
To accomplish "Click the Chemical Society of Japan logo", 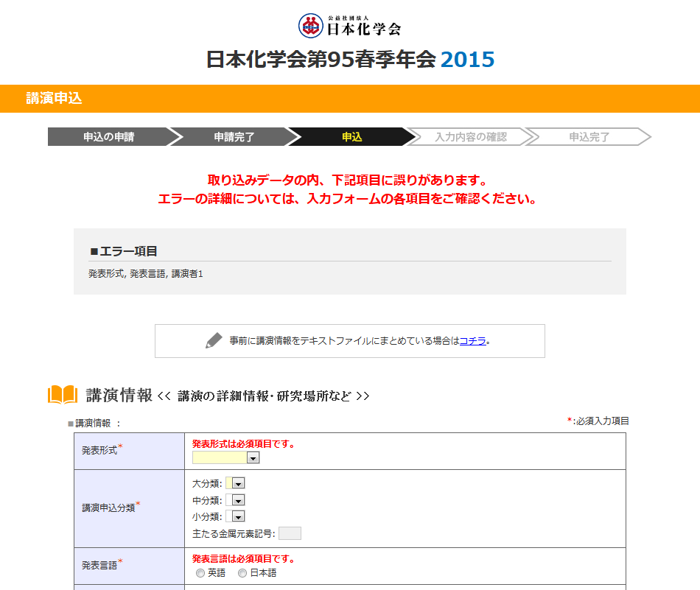I will (350, 26).
